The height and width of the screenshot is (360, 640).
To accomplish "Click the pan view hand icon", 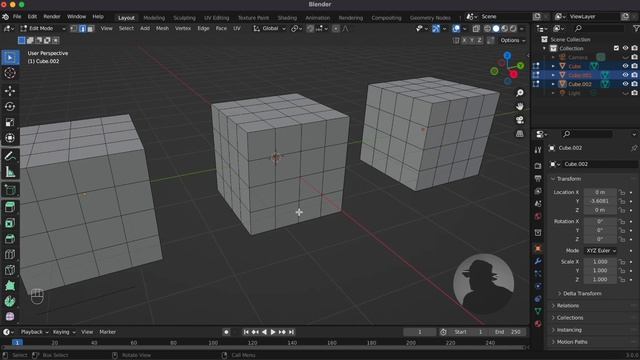I will (520, 107).
